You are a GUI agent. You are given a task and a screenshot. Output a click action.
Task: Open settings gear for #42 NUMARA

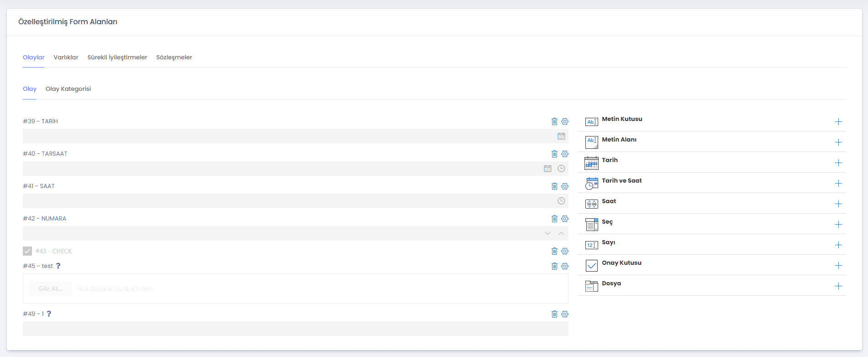(565, 219)
